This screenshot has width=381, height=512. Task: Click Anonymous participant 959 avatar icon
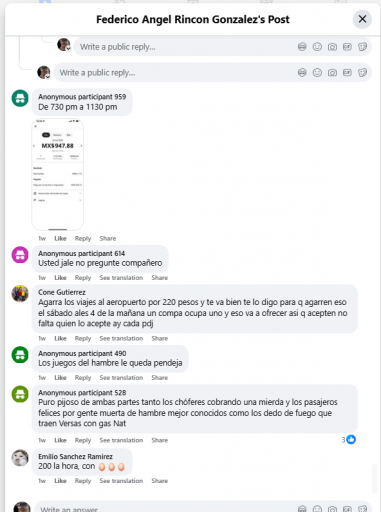click(20, 98)
